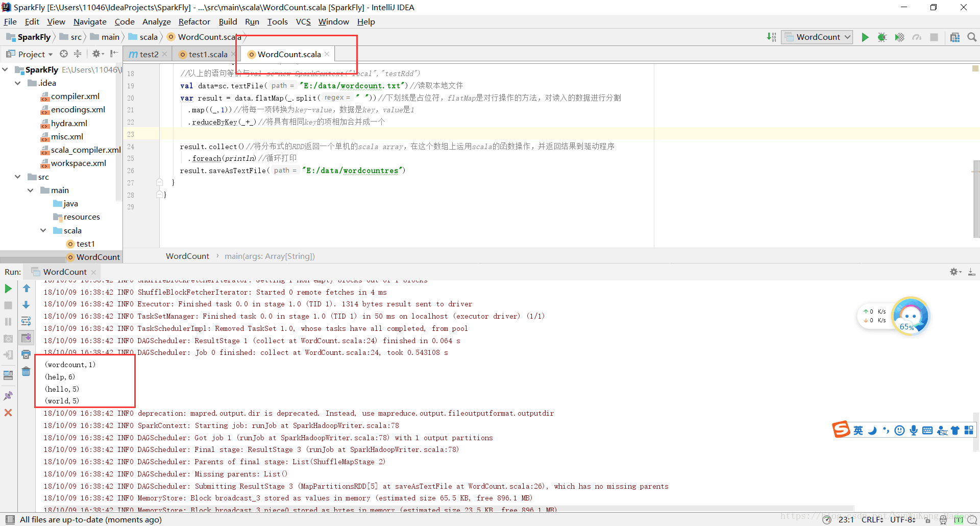
Task: Select hydra.xml in the project tree
Action: [69, 123]
